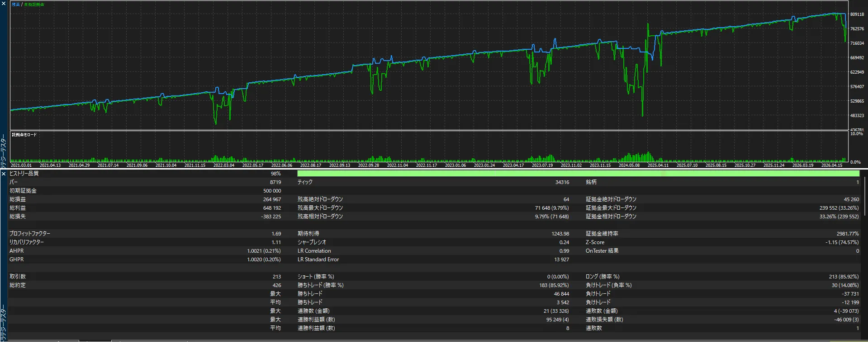This screenshot has height=344, width=868.
Task: Click the 809118 price axis label
Action: 857,14
